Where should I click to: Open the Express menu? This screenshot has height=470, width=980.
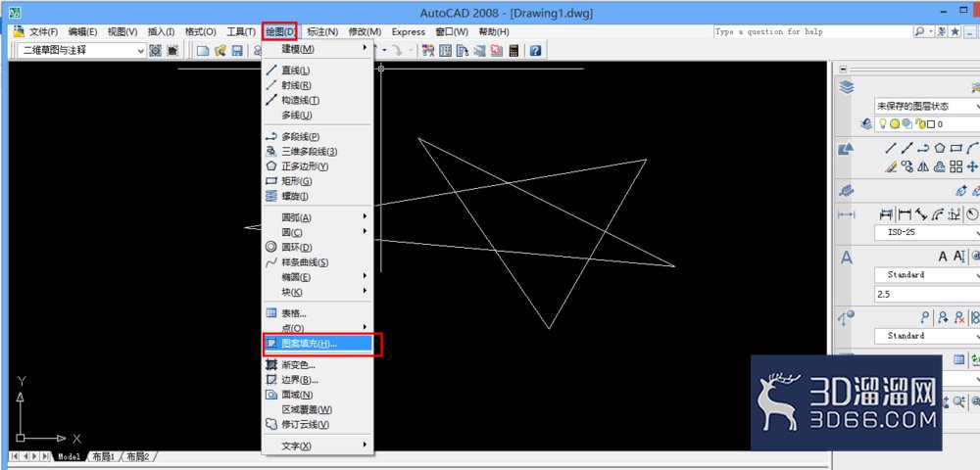(408, 32)
